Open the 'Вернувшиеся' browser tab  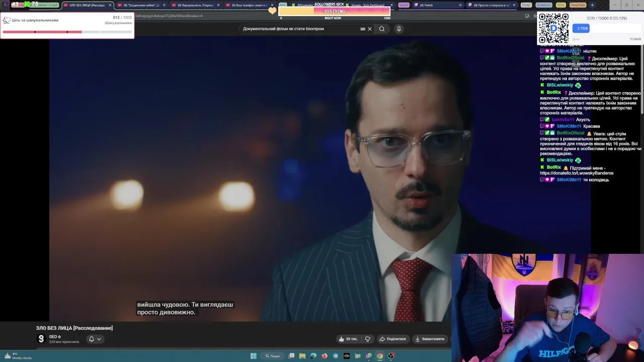click(x=195, y=5)
